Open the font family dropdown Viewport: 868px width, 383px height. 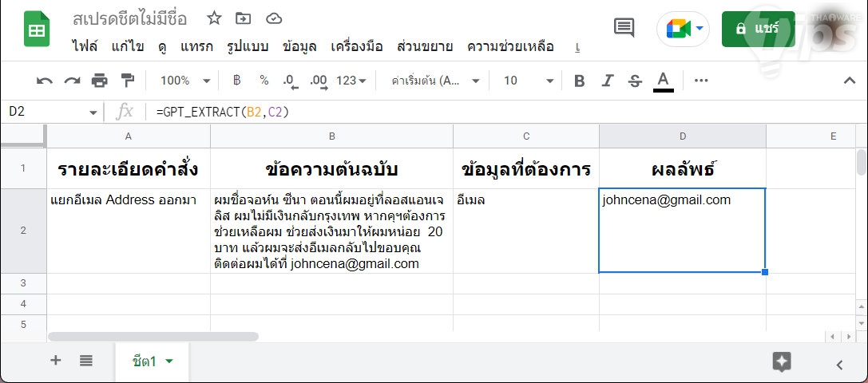(435, 81)
